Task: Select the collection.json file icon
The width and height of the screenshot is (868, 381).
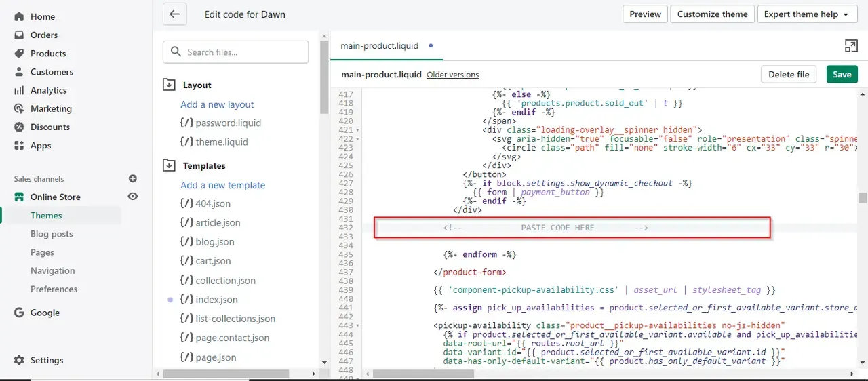Action: click(x=186, y=280)
